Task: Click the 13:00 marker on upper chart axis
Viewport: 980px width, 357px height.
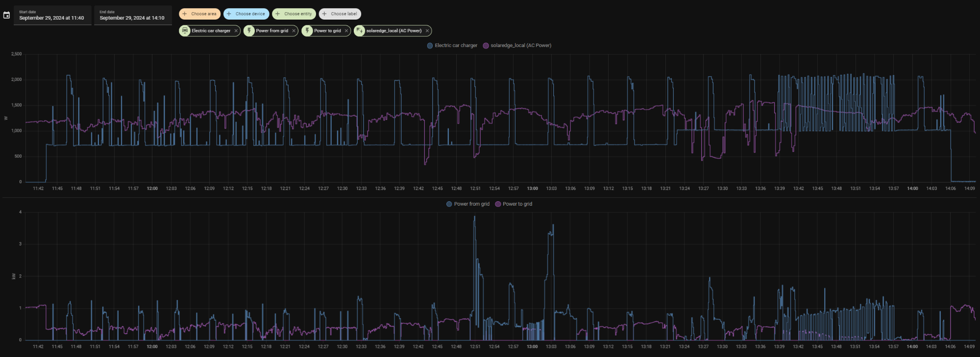Action: 532,189
